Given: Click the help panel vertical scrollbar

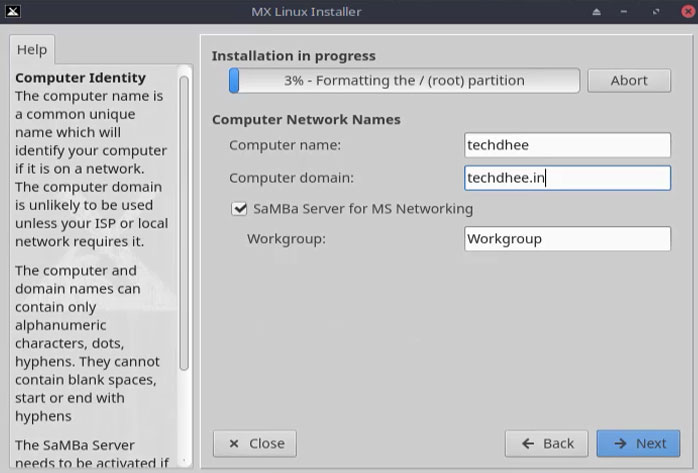Looking at the screenshot, I should (x=184, y=222).
